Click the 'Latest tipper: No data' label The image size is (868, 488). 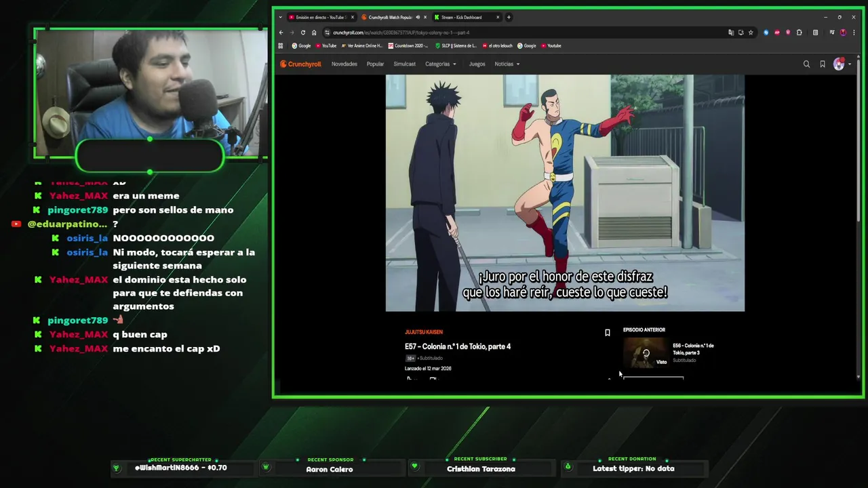coord(633,468)
